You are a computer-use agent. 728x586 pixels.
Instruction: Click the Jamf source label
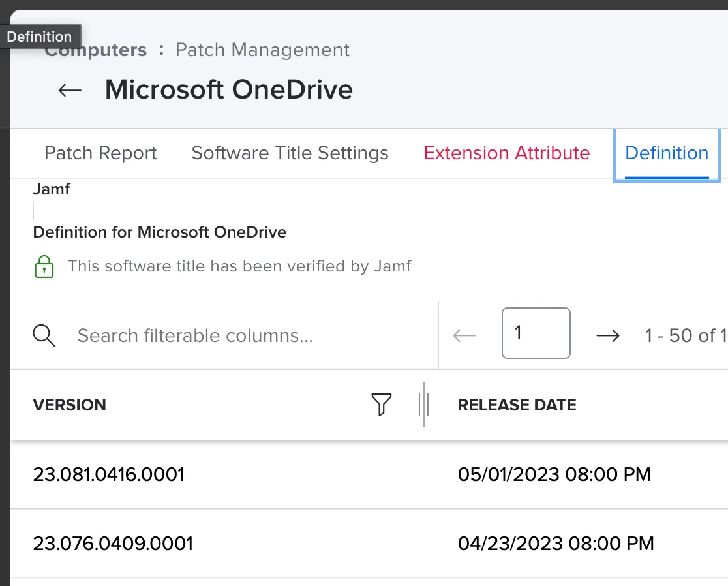(x=51, y=189)
